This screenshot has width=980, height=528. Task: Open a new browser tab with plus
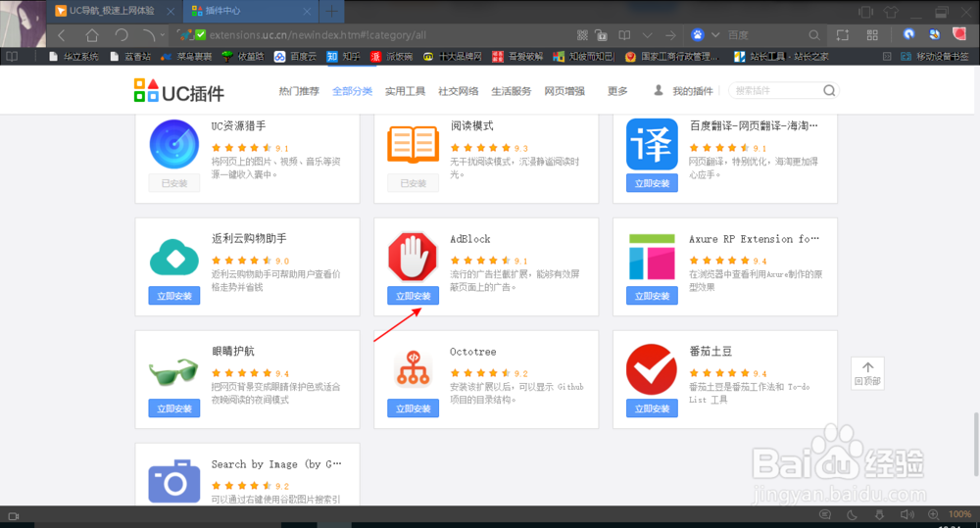[x=331, y=11]
